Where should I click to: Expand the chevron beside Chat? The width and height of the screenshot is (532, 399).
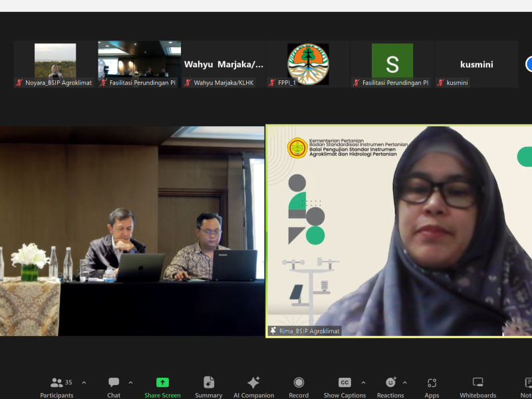(x=130, y=382)
